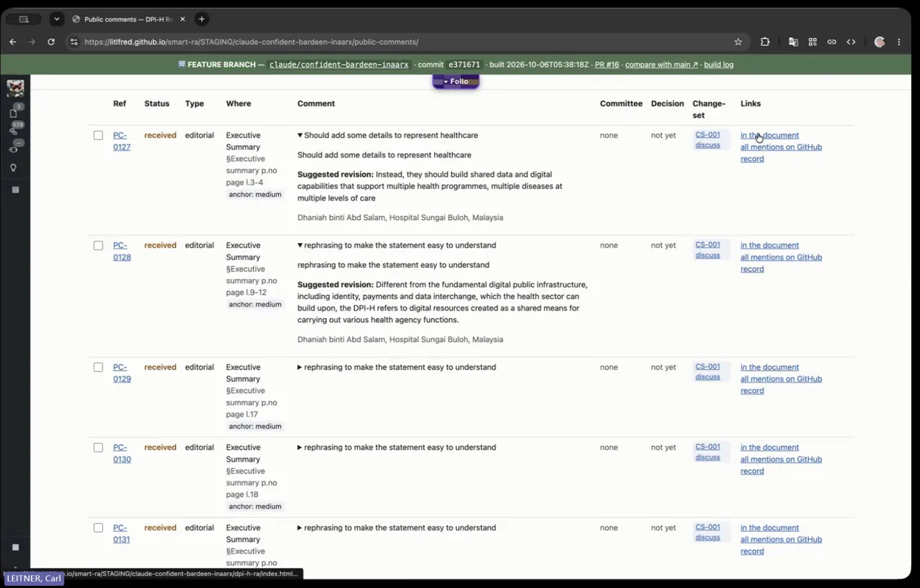Open reference PC-0127
Viewport: 920px width, 588px height.
coord(121,141)
